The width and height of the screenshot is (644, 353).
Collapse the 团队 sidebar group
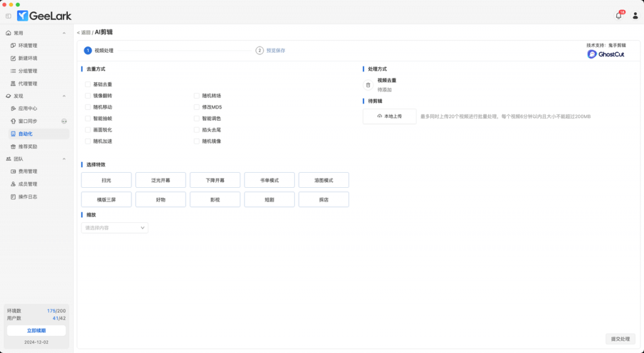pos(64,159)
